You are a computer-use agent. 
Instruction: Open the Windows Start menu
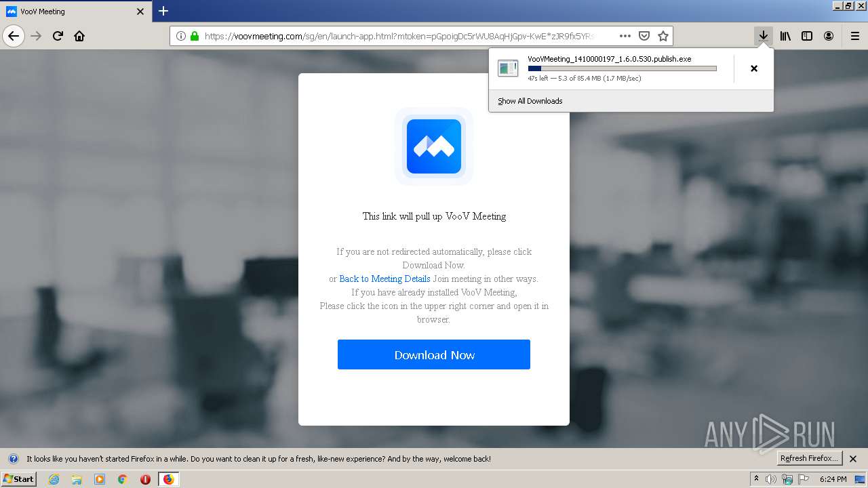click(x=18, y=479)
